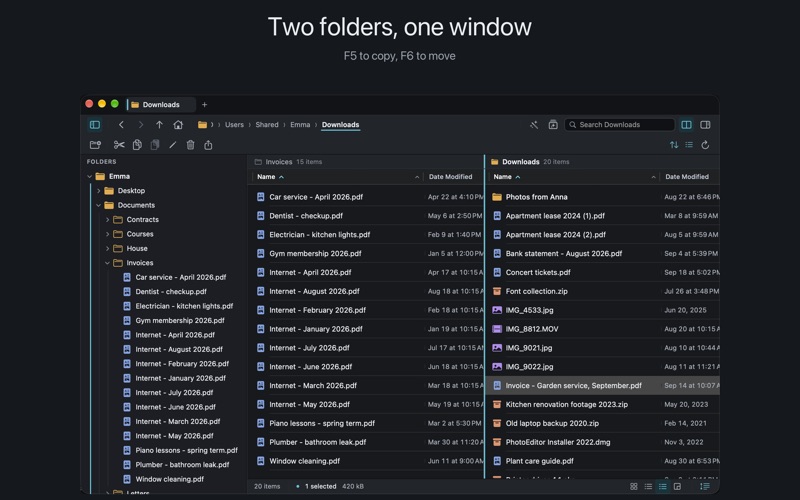
Task: Share the selected file via share icon
Action: coord(208,145)
